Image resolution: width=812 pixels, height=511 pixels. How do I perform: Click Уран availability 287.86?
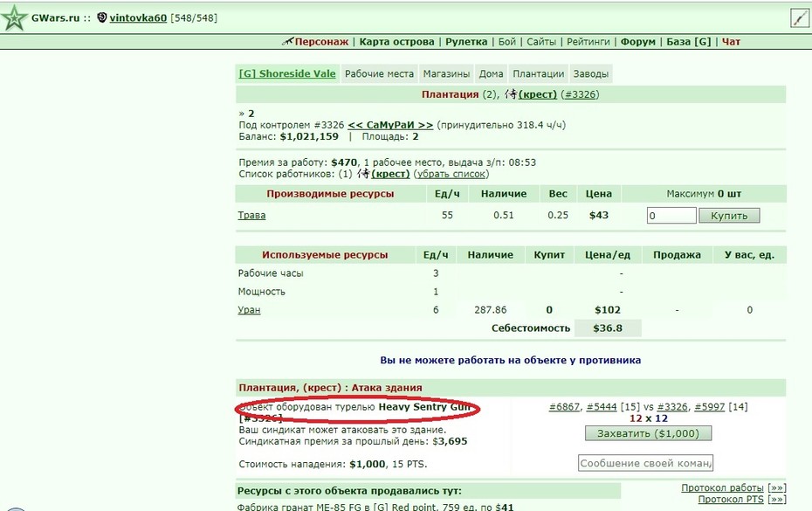491,310
